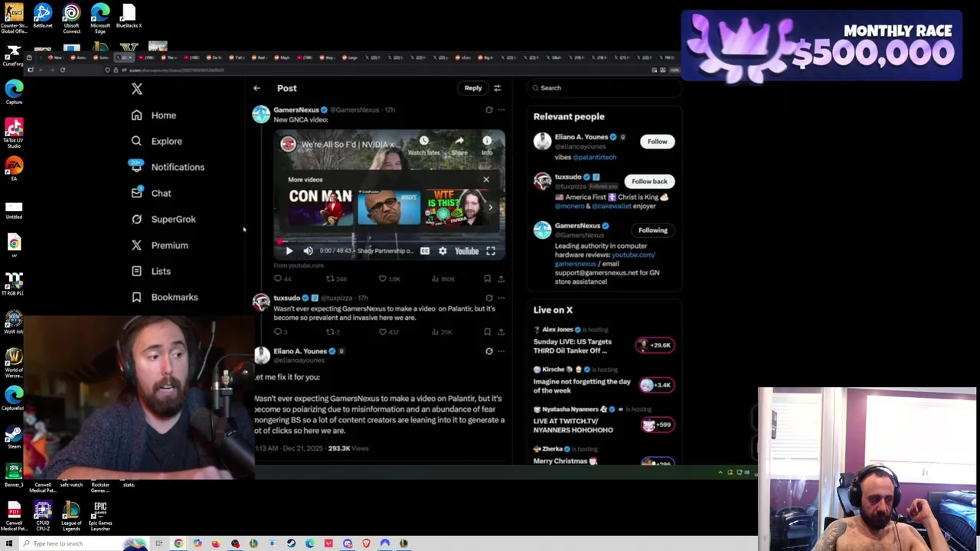Screen dimensions: 980x551
Task: Open Bookmarks in X sidebar
Action: tap(165, 297)
